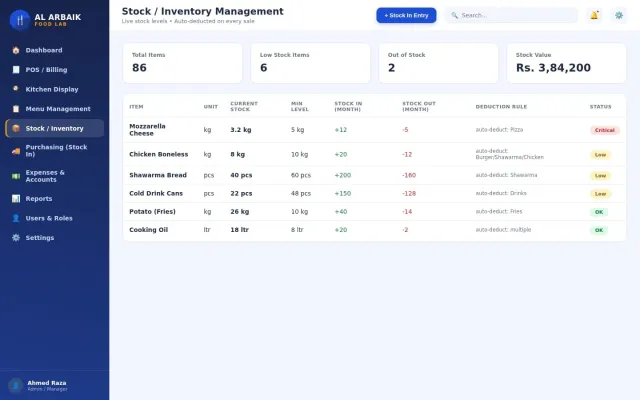Click the 48 pcs min level value
640x400 pixels.
click(x=301, y=193)
